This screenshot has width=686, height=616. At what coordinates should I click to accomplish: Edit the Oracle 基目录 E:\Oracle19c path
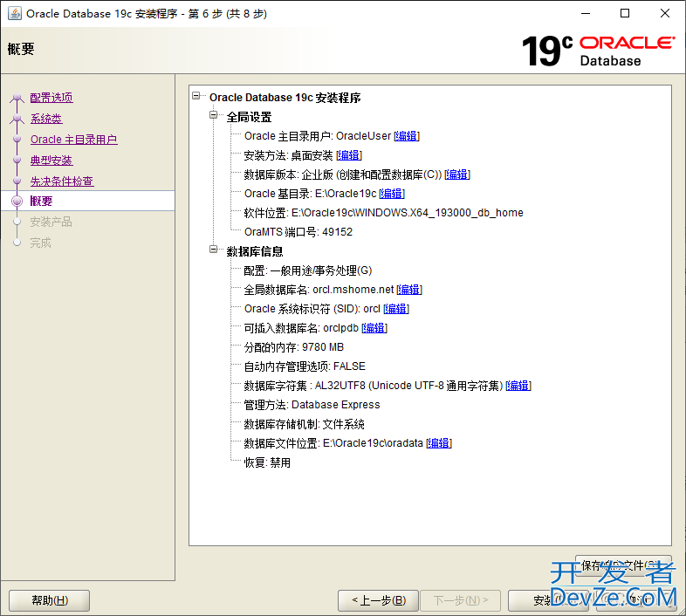[x=392, y=194]
